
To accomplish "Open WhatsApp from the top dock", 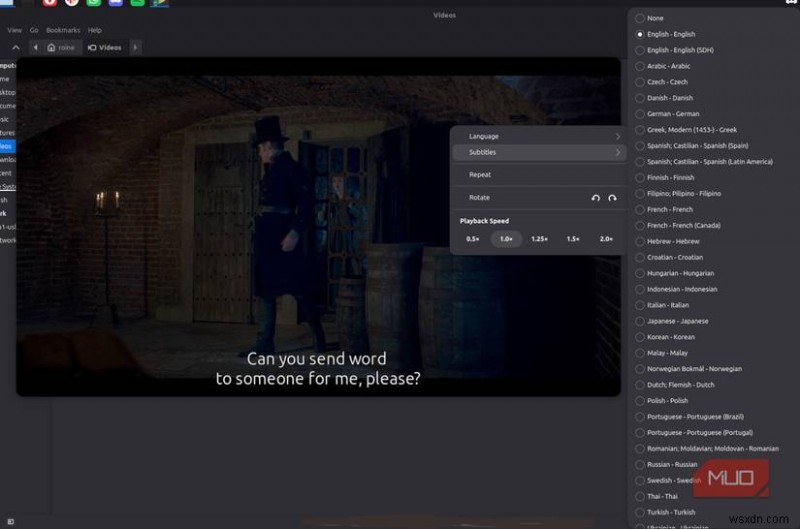I will (x=93, y=3).
